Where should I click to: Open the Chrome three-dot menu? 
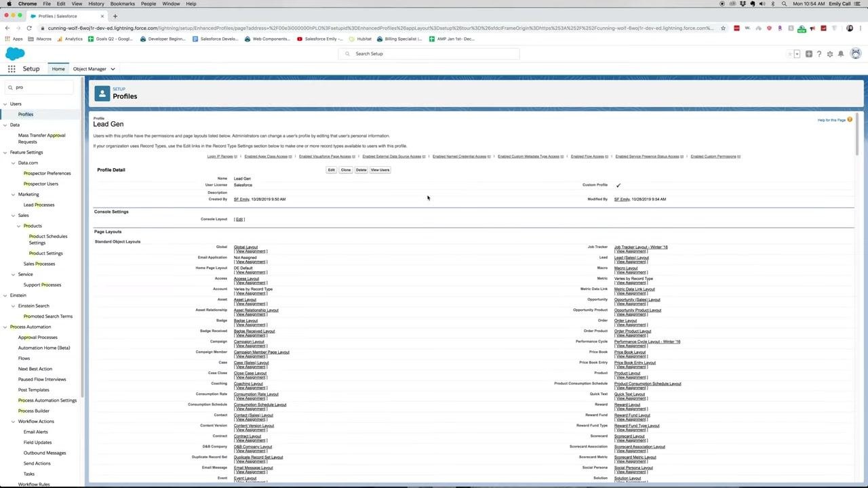click(861, 28)
